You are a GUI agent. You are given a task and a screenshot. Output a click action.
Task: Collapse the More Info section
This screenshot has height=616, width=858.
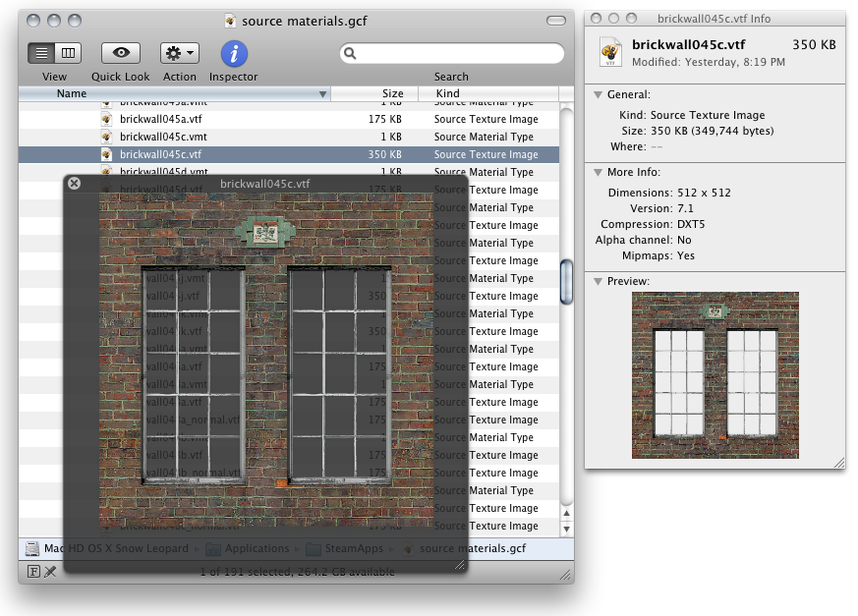click(x=599, y=172)
